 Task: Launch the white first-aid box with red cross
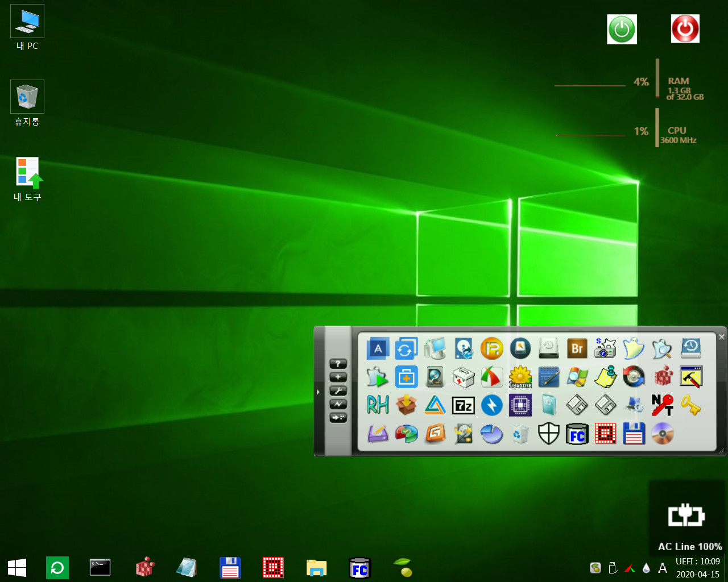[463, 377]
